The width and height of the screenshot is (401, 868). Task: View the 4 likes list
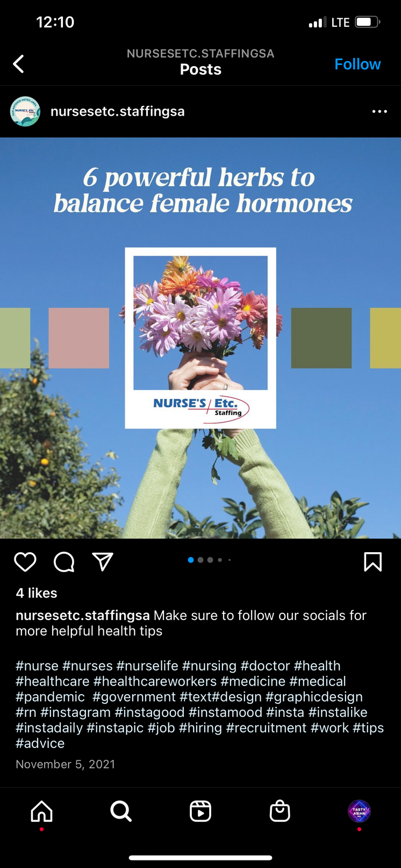click(x=37, y=593)
